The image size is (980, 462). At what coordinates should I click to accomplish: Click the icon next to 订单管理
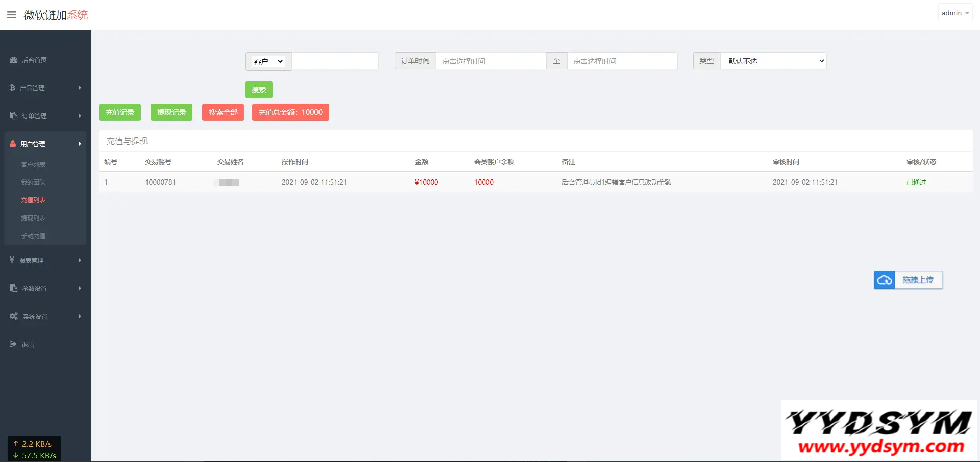pos(13,116)
